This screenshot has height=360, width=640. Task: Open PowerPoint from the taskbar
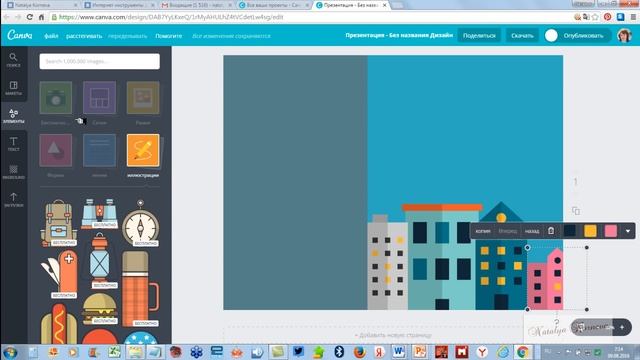coord(419,352)
